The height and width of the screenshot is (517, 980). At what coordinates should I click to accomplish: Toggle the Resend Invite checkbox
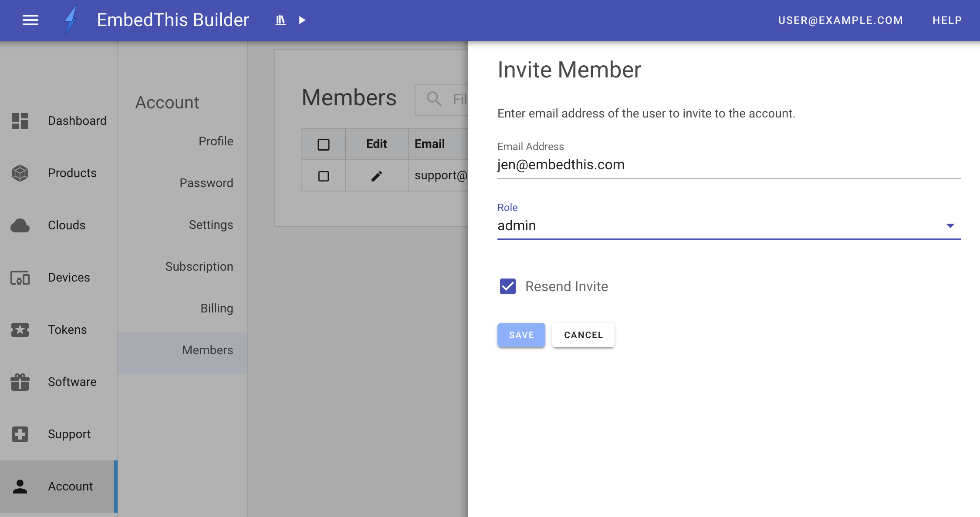coord(508,286)
